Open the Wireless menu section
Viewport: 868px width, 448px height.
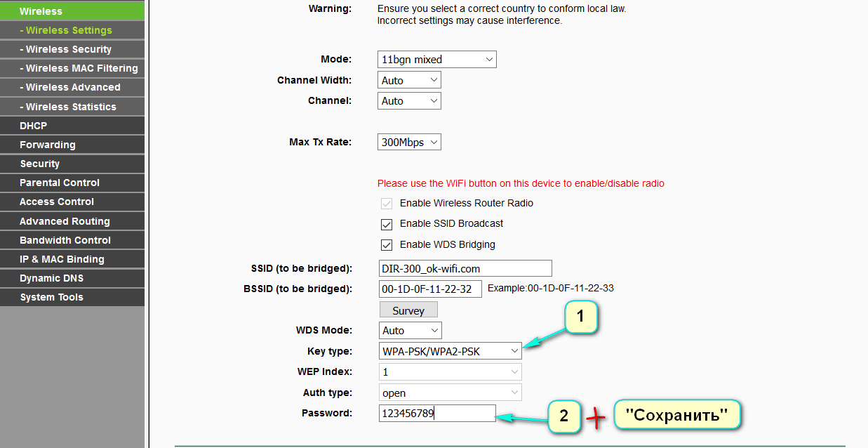click(x=72, y=11)
